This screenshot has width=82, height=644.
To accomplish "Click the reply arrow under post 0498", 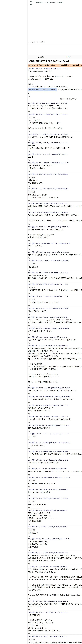I will (29, 495).
